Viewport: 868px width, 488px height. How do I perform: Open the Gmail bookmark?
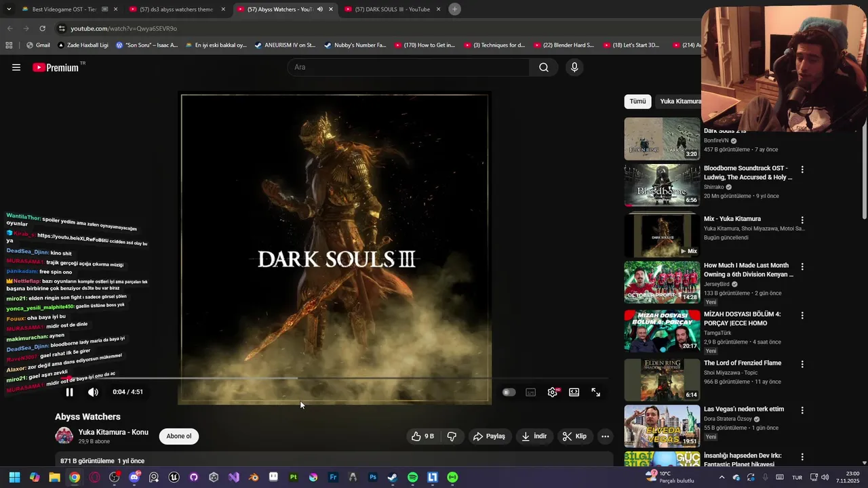[x=38, y=45]
